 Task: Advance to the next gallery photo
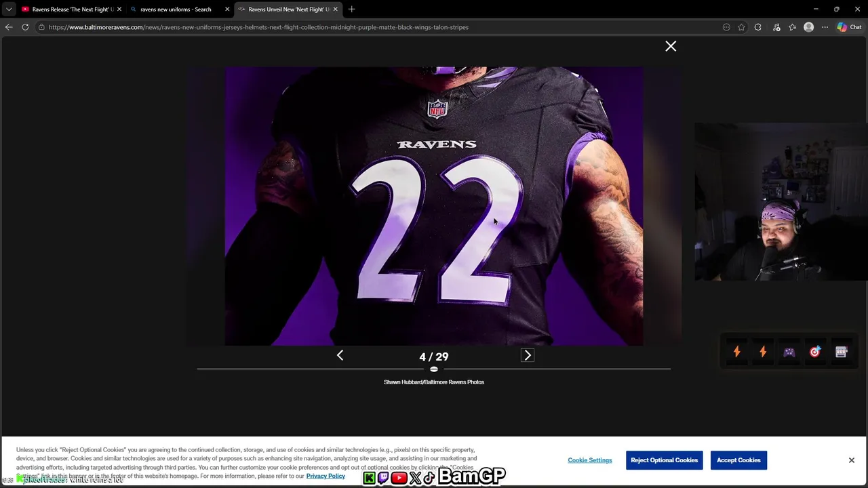[x=528, y=355]
